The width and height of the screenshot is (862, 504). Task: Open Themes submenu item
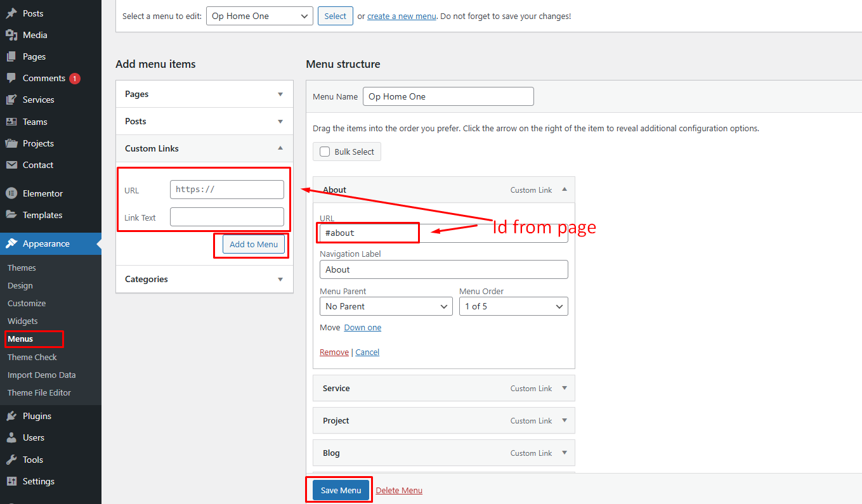point(22,268)
